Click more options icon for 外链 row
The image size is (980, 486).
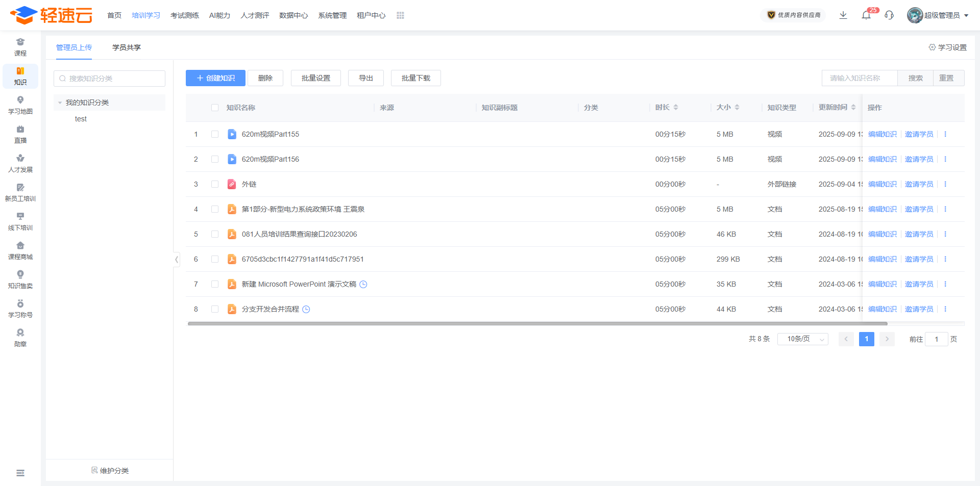click(x=945, y=184)
